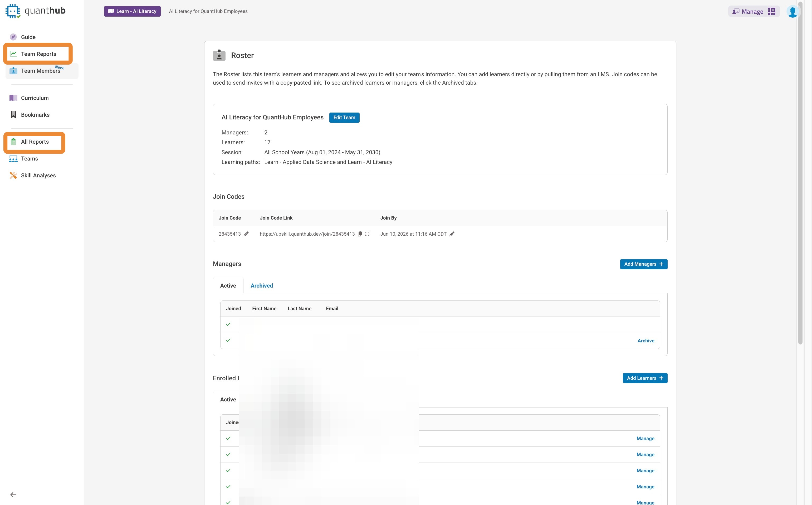Image resolution: width=812 pixels, height=505 pixels.
Task: Open Team Reports in the sidebar
Action: (38, 54)
